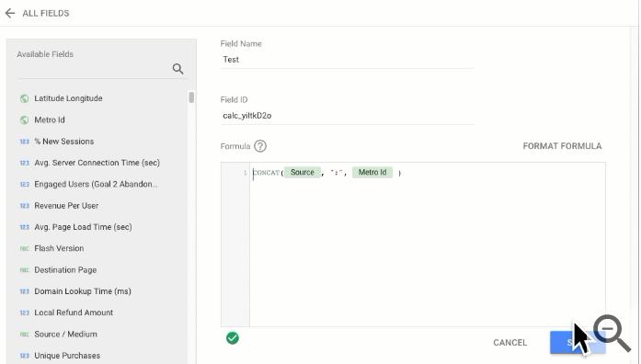Click the text-type icon beside Source / Medium
Image resolution: width=641 pixels, height=364 pixels.
pos(25,335)
